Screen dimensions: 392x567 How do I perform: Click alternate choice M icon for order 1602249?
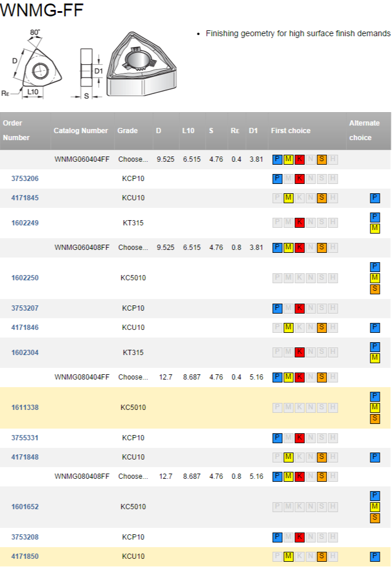(x=375, y=228)
